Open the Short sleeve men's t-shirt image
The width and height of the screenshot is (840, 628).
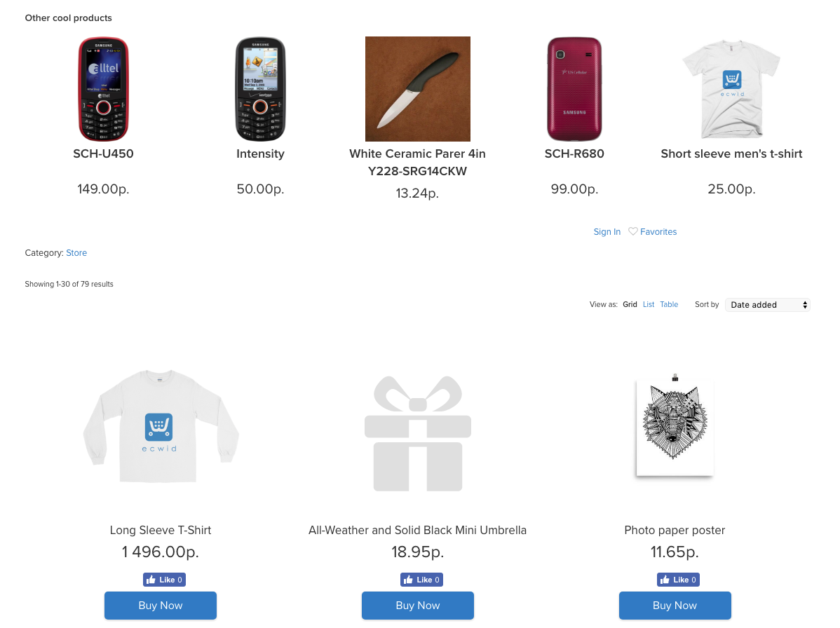731,89
